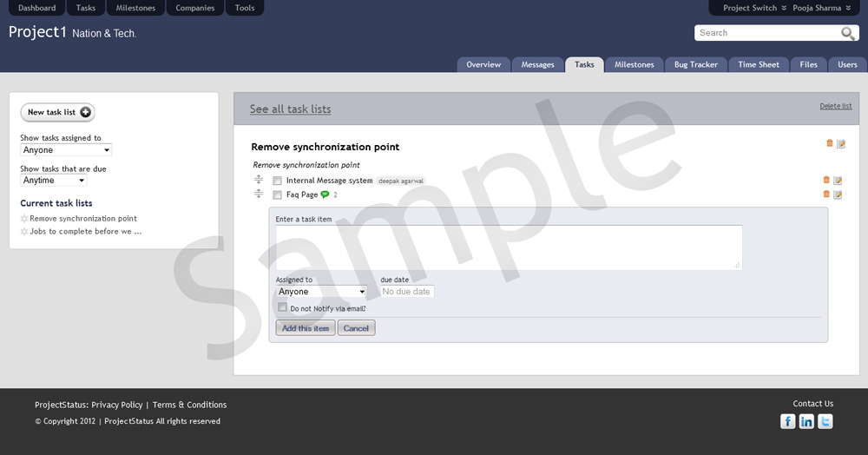Open the Assigned to dropdown in task form
Image resolution: width=868 pixels, height=455 pixels.
(321, 292)
